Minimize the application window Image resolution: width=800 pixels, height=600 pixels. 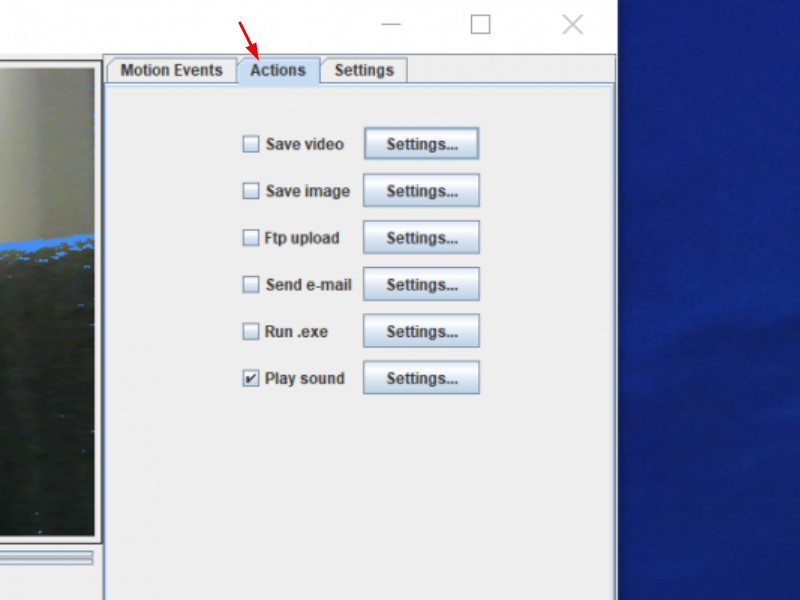[390, 24]
